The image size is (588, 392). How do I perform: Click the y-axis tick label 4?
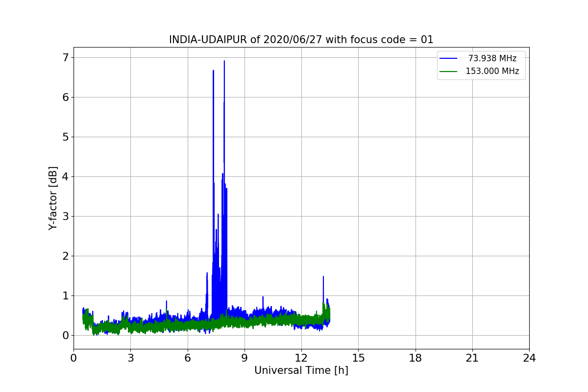(x=66, y=176)
